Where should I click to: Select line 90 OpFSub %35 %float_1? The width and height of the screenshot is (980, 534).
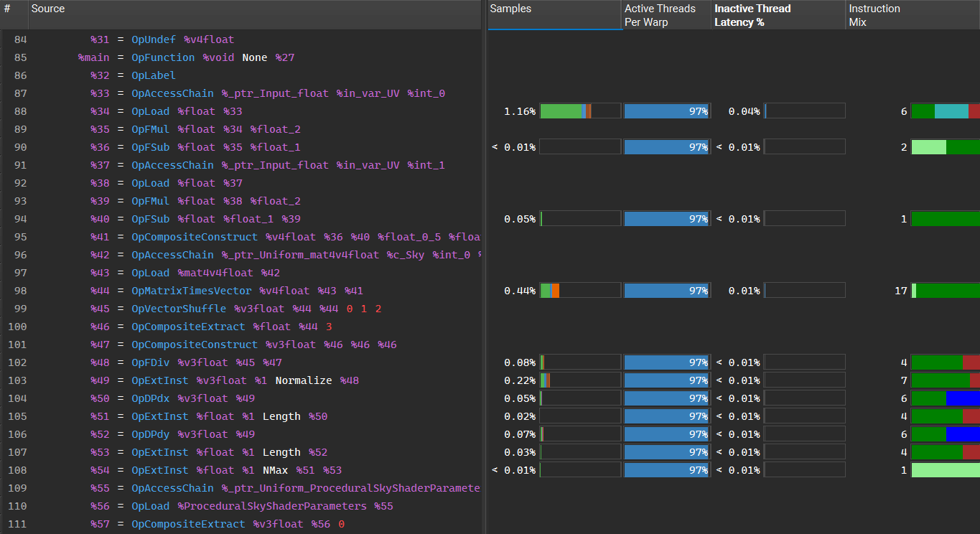[241, 147]
